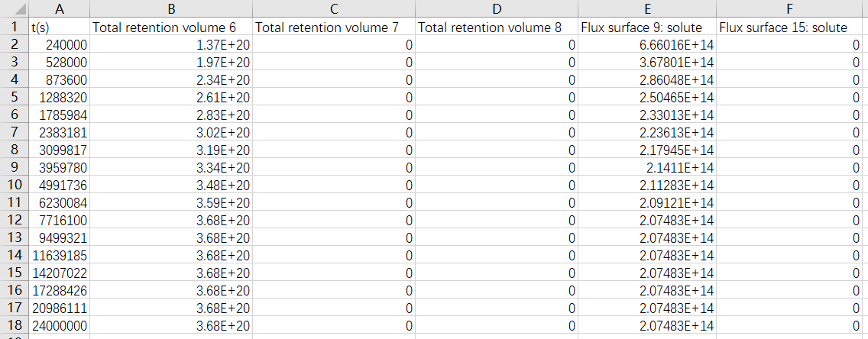Select column B header
This screenshot has width=868, height=339.
coord(171,9)
